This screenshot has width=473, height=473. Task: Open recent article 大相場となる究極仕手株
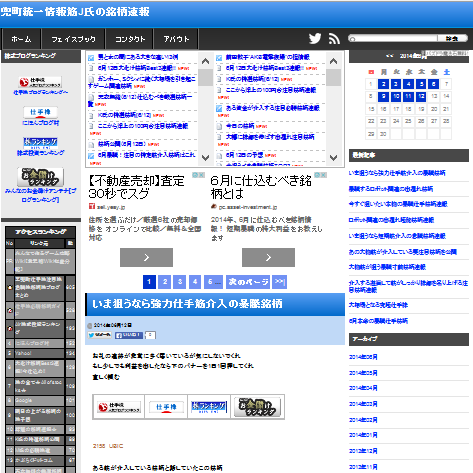click(378, 305)
